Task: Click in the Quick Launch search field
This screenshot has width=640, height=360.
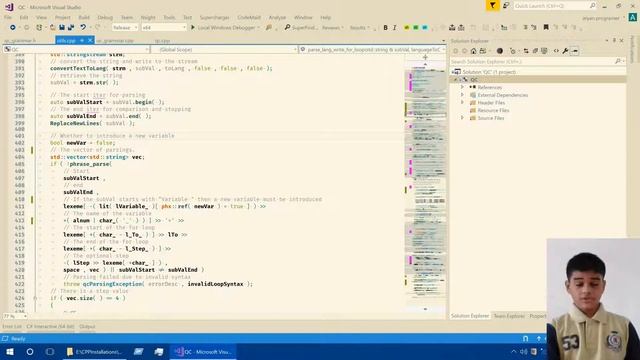Action: pos(554,6)
